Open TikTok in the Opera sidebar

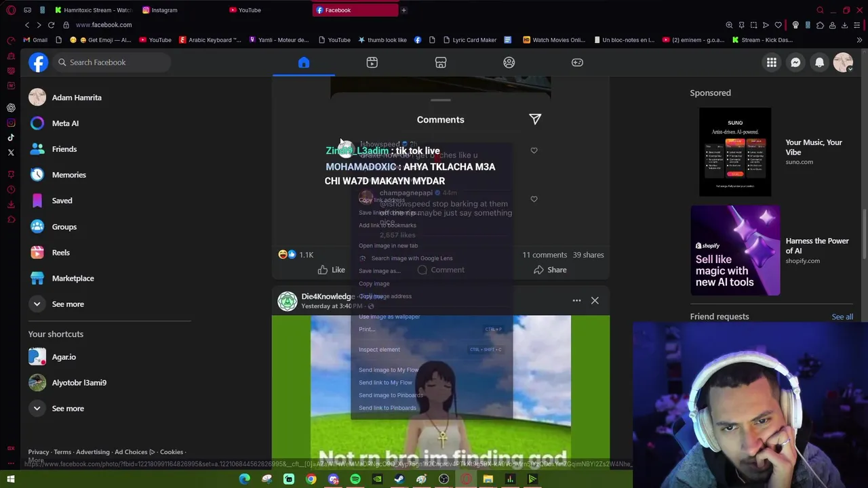(x=11, y=138)
